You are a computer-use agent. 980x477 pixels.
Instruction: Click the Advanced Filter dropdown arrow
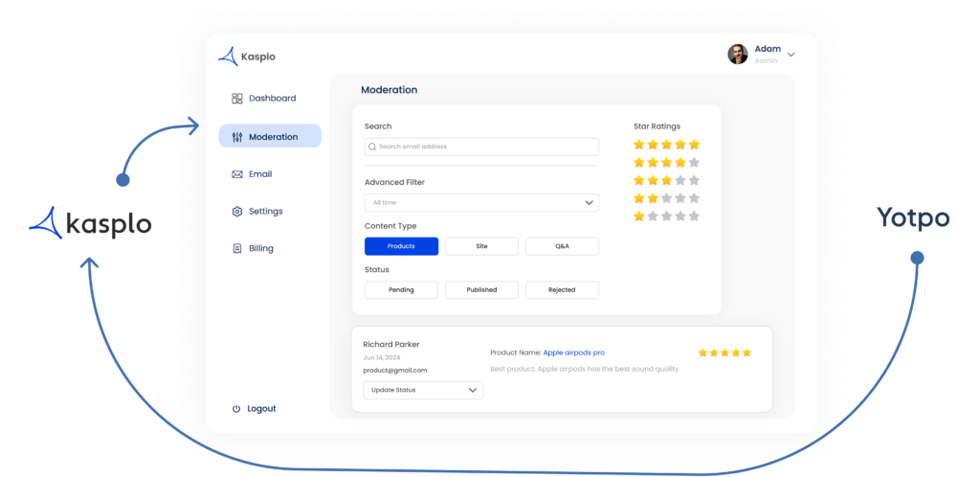589,202
